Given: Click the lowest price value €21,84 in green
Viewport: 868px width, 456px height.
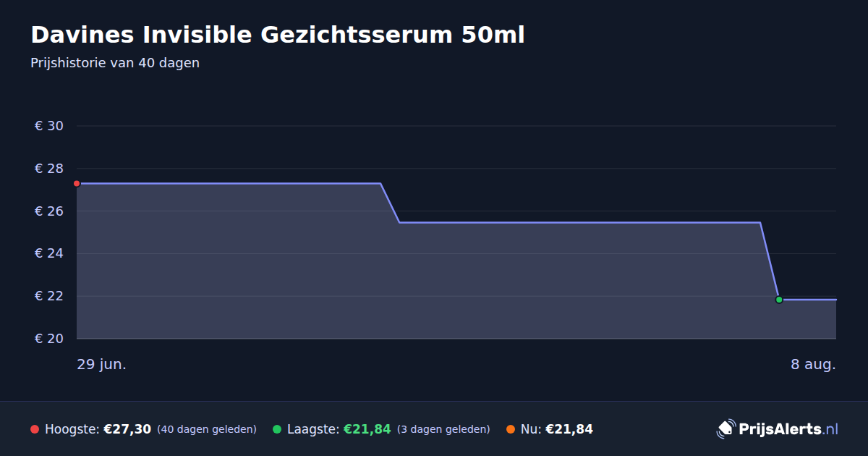Looking at the screenshot, I should tap(367, 429).
